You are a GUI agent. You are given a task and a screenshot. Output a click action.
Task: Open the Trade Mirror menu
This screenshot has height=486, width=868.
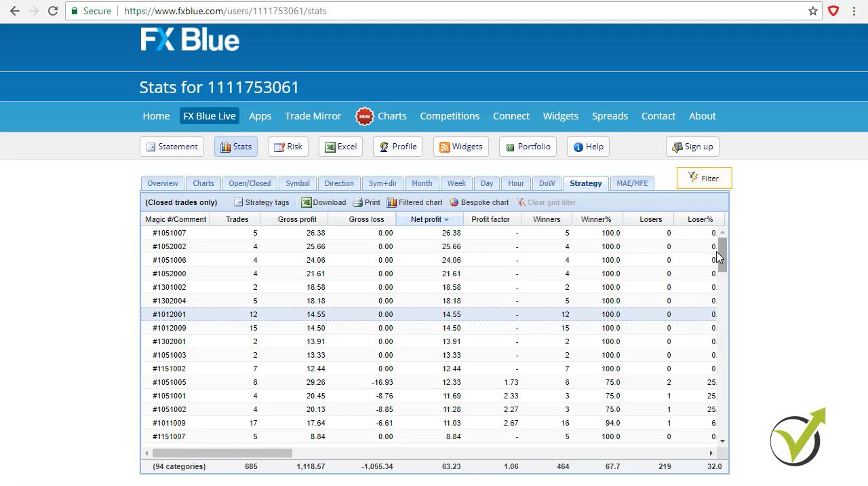(x=313, y=116)
